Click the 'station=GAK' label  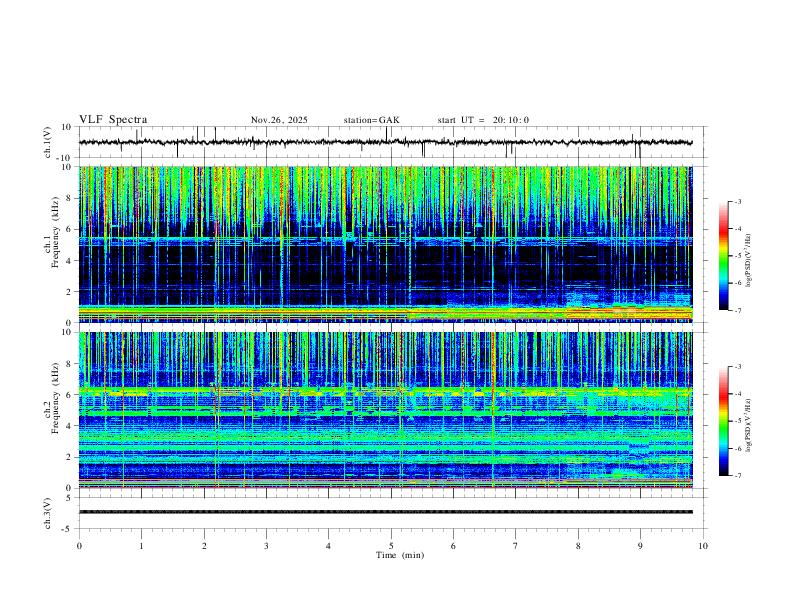click(371, 120)
